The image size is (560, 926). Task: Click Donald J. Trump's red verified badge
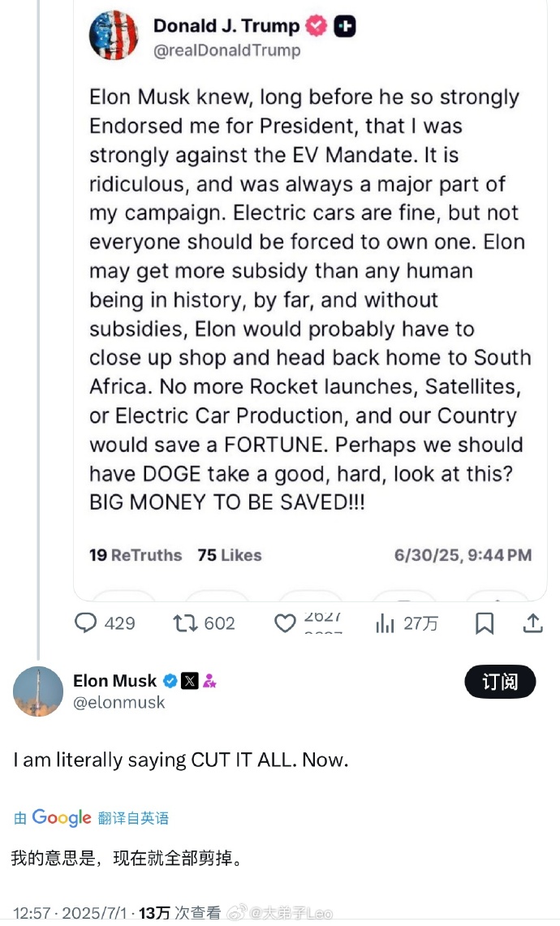[x=316, y=26]
